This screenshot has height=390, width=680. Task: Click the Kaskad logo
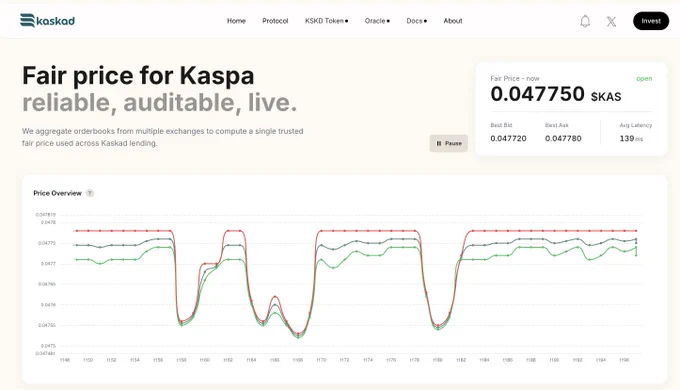point(47,20)
